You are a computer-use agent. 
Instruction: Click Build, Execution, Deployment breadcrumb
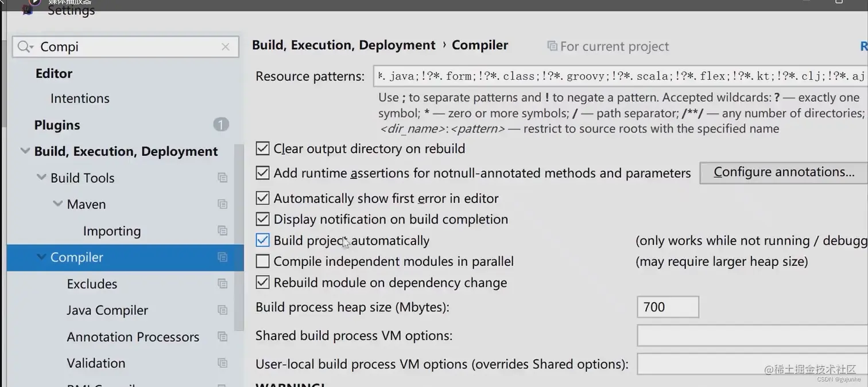343,45
